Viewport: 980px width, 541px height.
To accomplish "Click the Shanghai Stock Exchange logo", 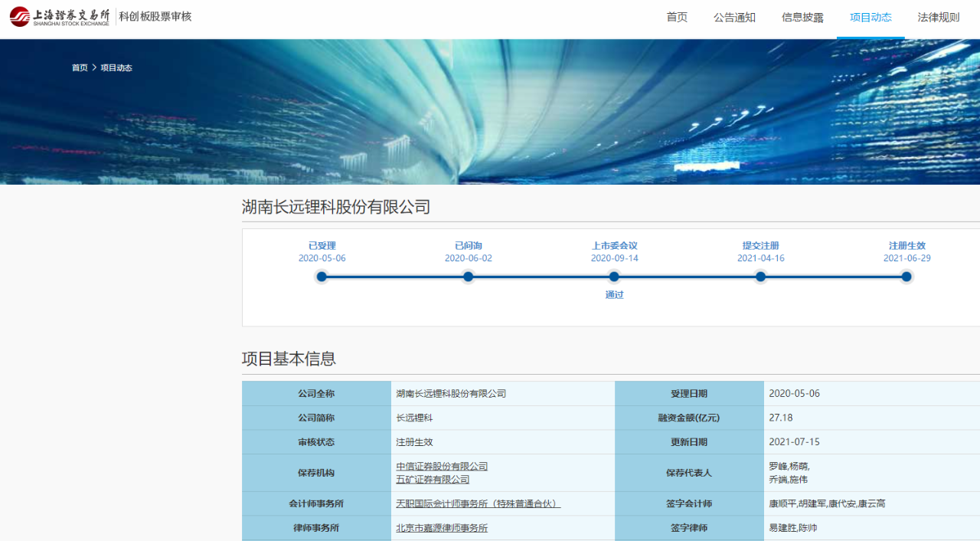I will point(60,17).
